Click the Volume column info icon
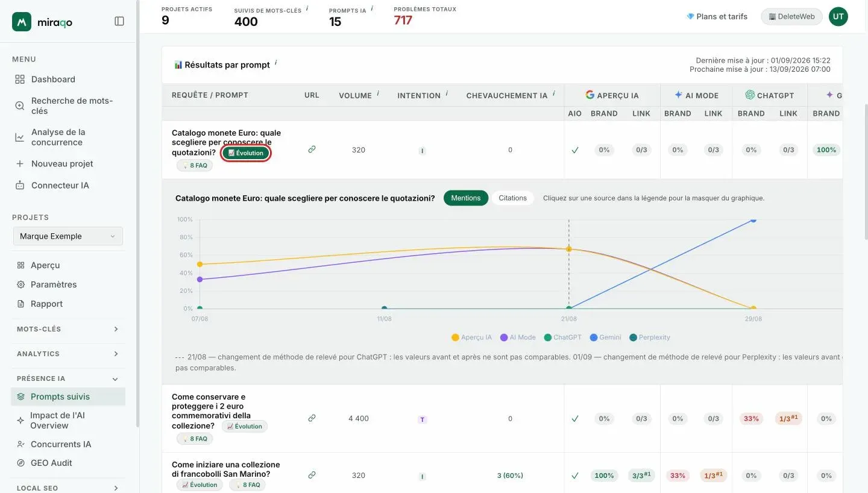Image resolution: width=868 pixels, height=493 pixels. click(378, 93)
